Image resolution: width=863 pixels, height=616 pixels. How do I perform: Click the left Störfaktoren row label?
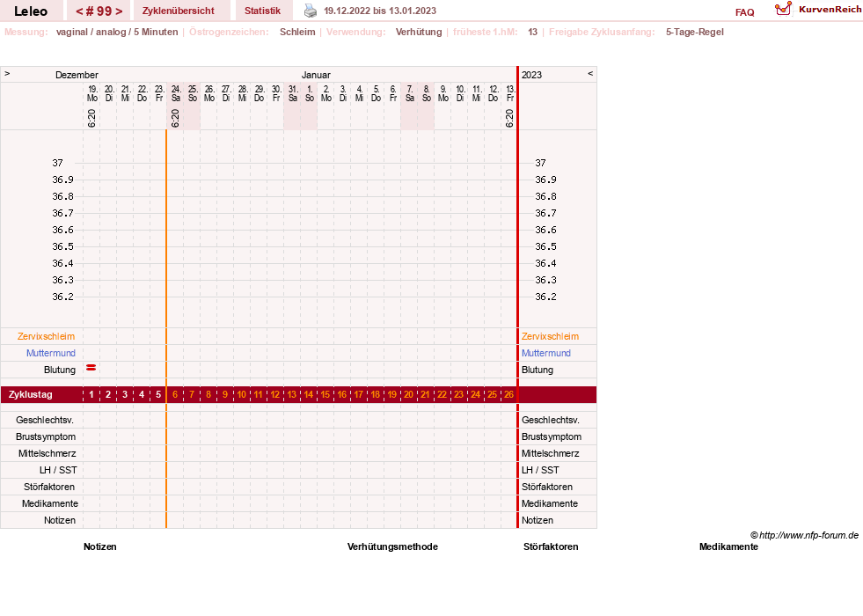coord(49,487)
